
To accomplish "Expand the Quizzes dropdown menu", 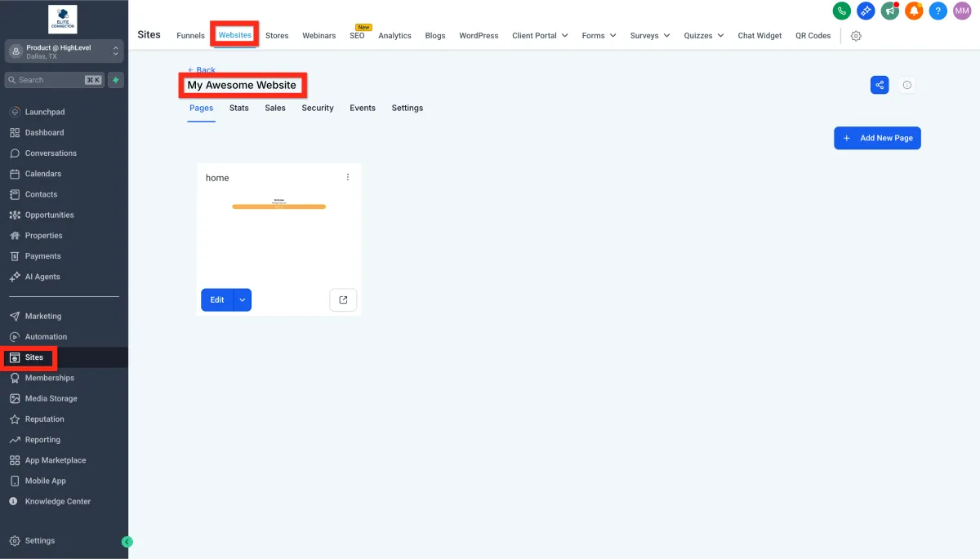I will point(704,36).
